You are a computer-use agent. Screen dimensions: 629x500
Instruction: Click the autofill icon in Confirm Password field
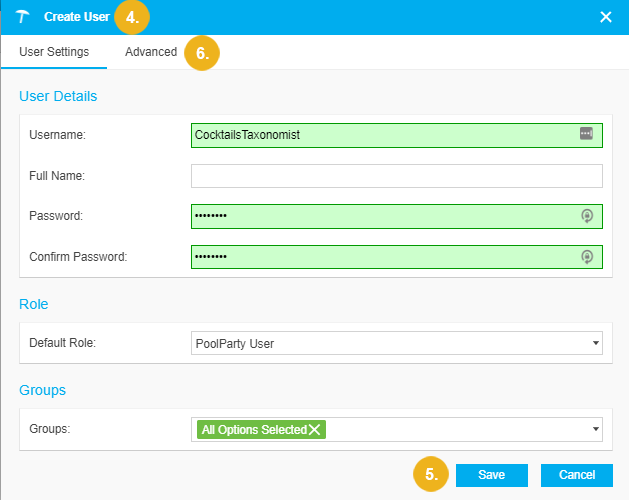(587, 257)
